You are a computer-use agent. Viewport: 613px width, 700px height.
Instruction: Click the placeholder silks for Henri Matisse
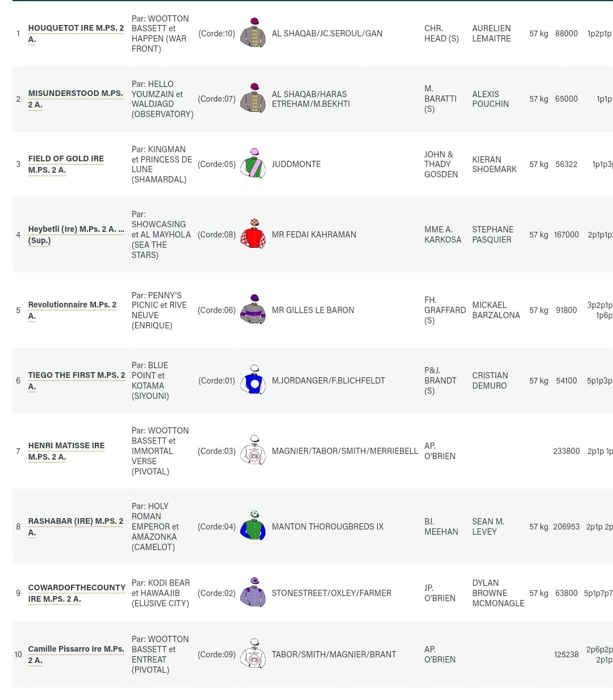pos(253,451)
